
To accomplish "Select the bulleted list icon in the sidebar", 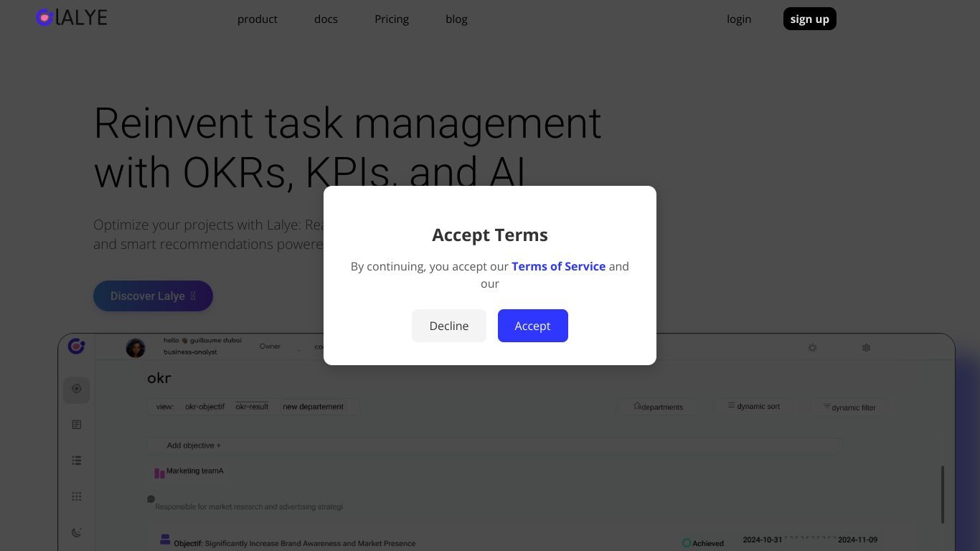I will click(x=77, y=461).
